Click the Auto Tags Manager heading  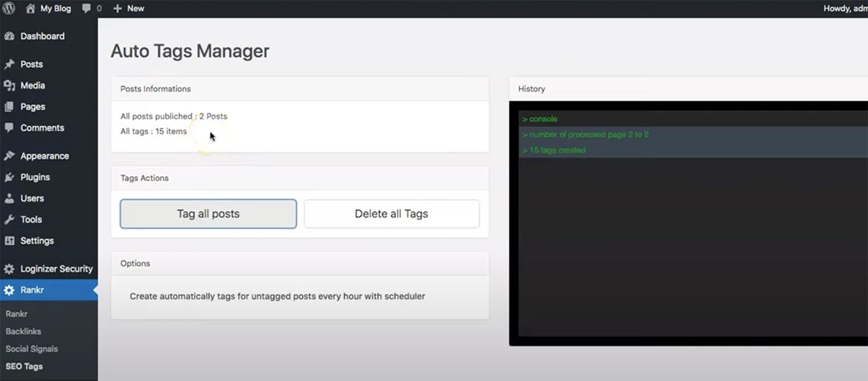coord(190,51)
